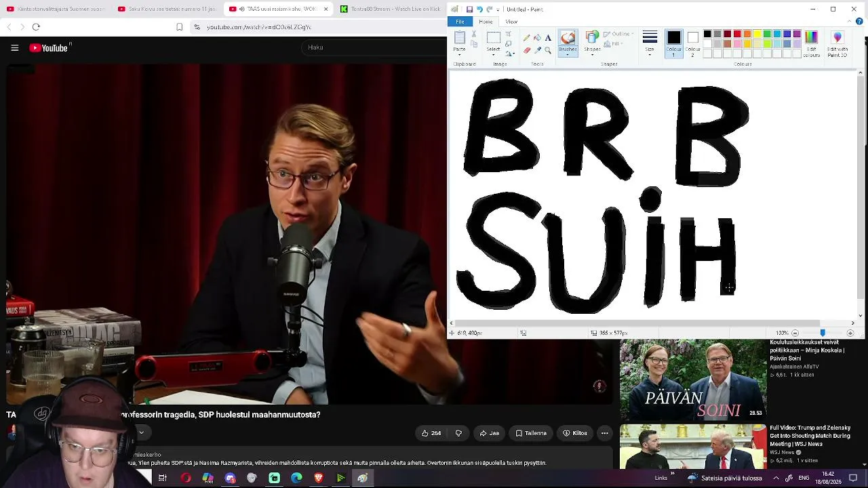
Task: Switch to the Home ribbon tab
Action: click(486, 22)
